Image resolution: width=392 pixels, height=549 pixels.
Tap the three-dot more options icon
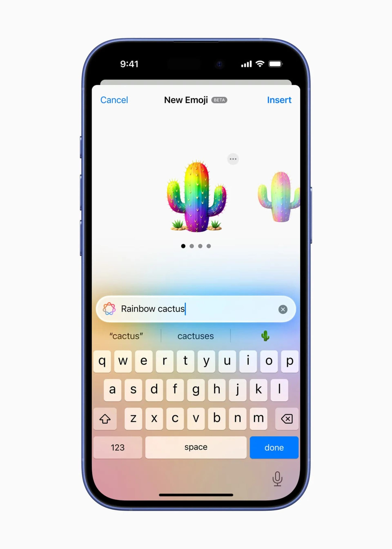[x=233, y=159]
